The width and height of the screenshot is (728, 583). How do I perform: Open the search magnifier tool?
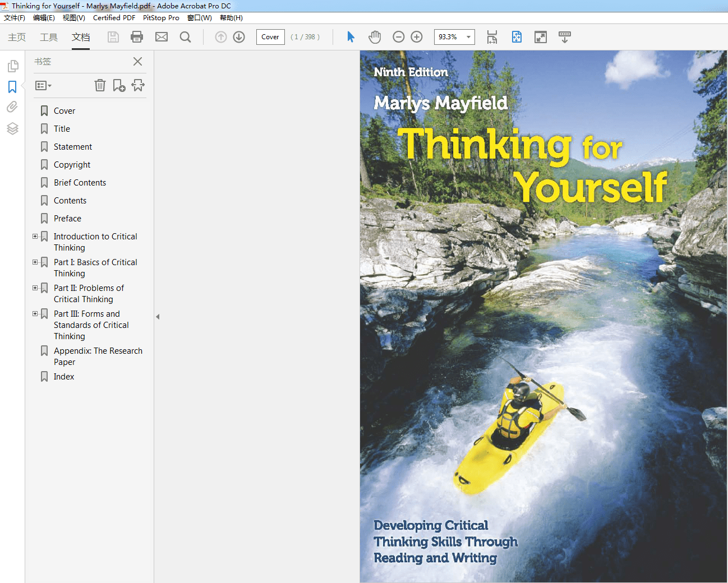185,37
